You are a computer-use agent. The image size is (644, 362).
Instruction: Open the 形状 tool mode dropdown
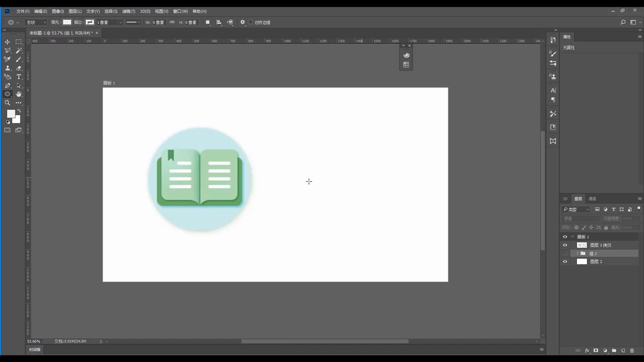36,22
